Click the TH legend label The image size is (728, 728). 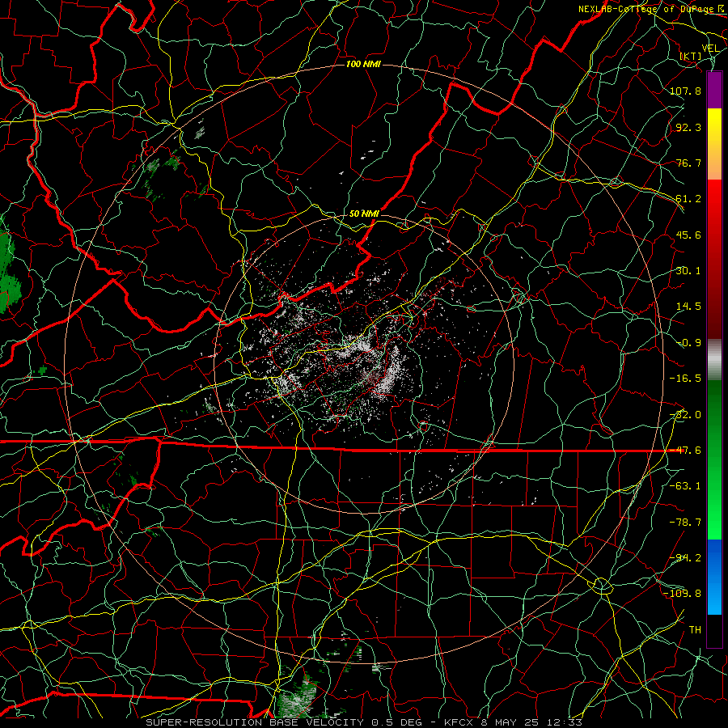click(695, 630)
